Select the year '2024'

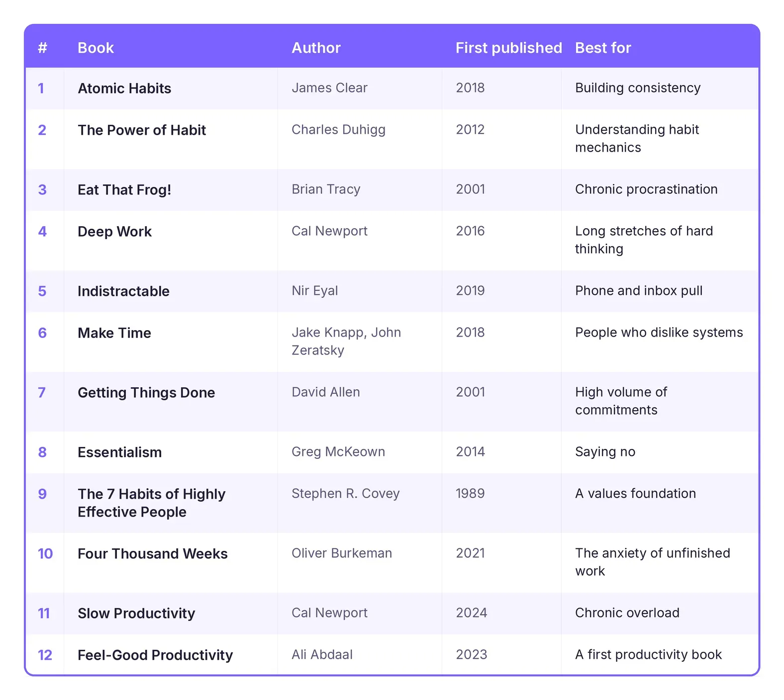click(471, 613)
